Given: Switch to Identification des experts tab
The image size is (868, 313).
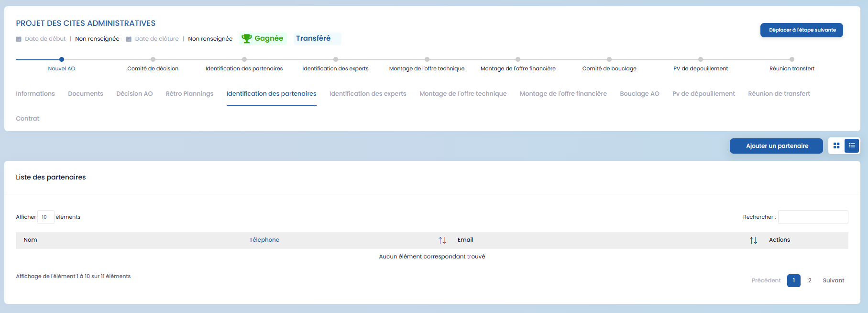Looking at the screenshot, I should click(x=367, y=94).
